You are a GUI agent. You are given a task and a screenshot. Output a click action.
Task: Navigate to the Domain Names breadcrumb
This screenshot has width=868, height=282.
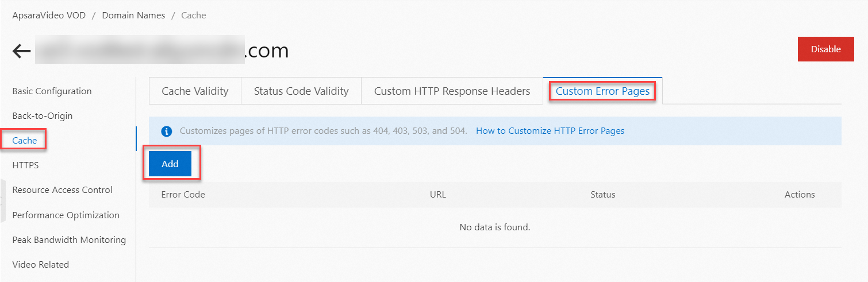tap(133, 16)
